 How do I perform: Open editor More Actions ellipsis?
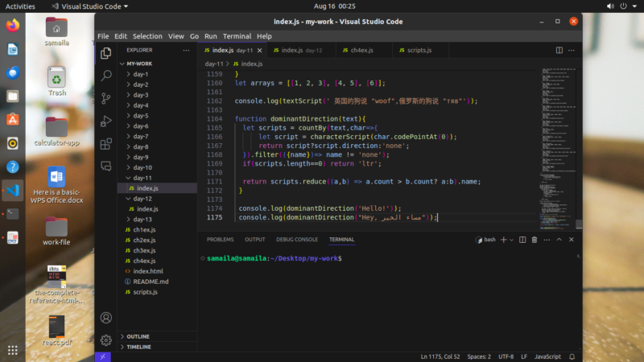(572, 50)
